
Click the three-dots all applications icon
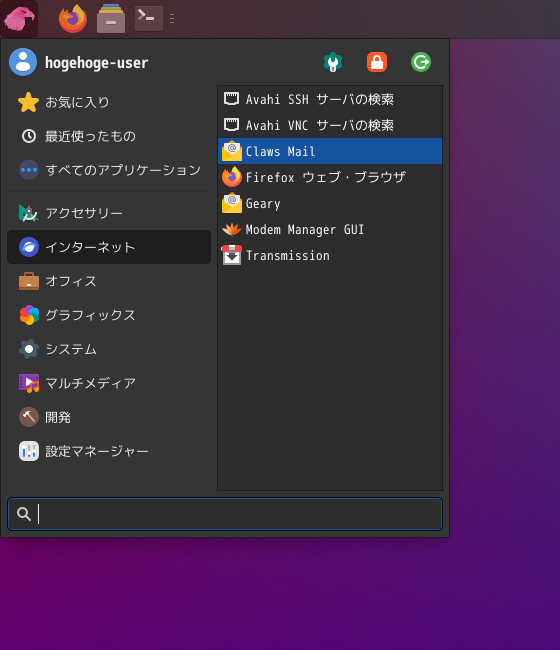[29, 170]
